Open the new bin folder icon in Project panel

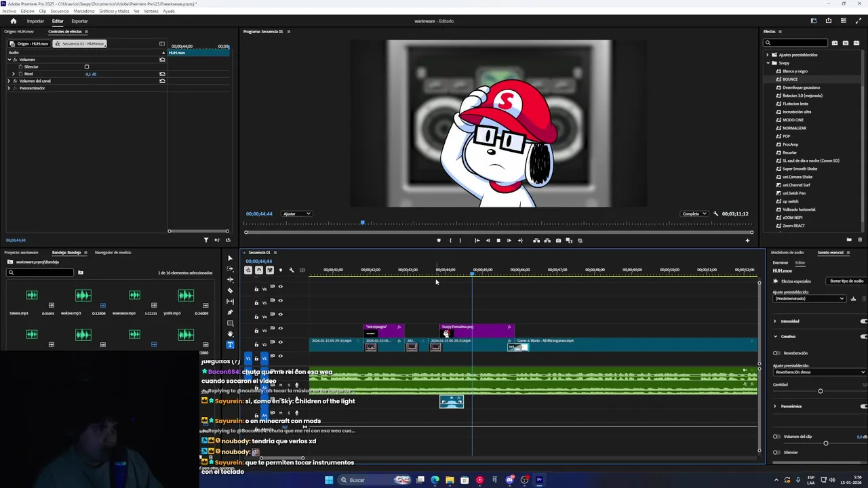pyautogui.click(x=80, y=272)
